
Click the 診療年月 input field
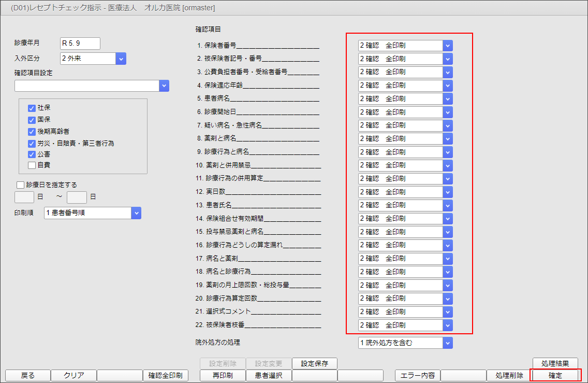pyautogui.click(x=80, y=44)
